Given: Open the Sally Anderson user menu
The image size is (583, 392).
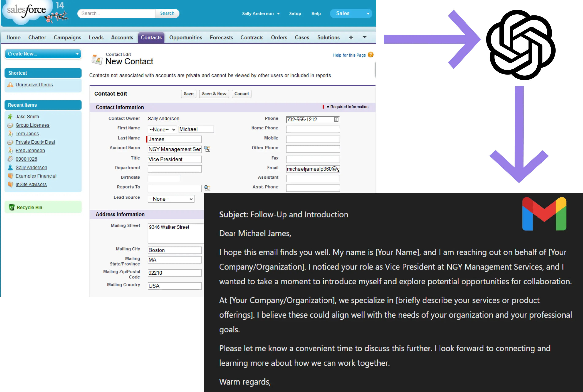Looking at the screenshot, I should 261,14.
